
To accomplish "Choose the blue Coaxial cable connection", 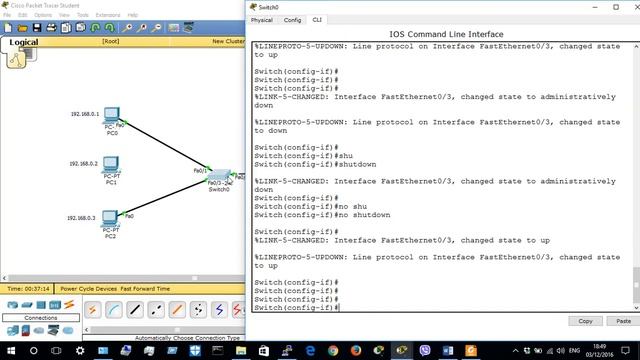I will 220,310.
